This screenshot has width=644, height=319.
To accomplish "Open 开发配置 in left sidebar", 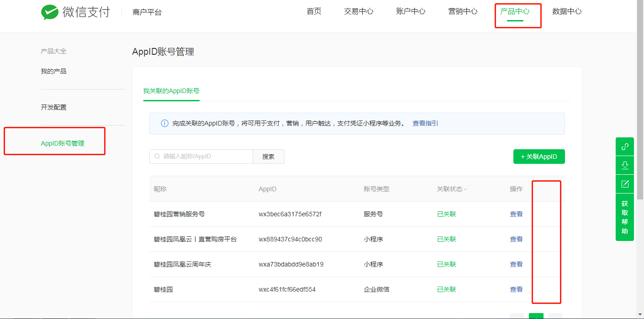I will point(53,107).
